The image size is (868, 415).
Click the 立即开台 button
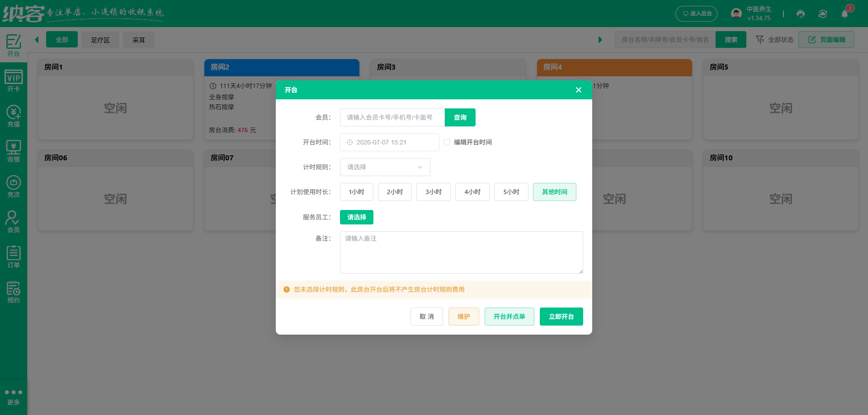pos(561,317)
